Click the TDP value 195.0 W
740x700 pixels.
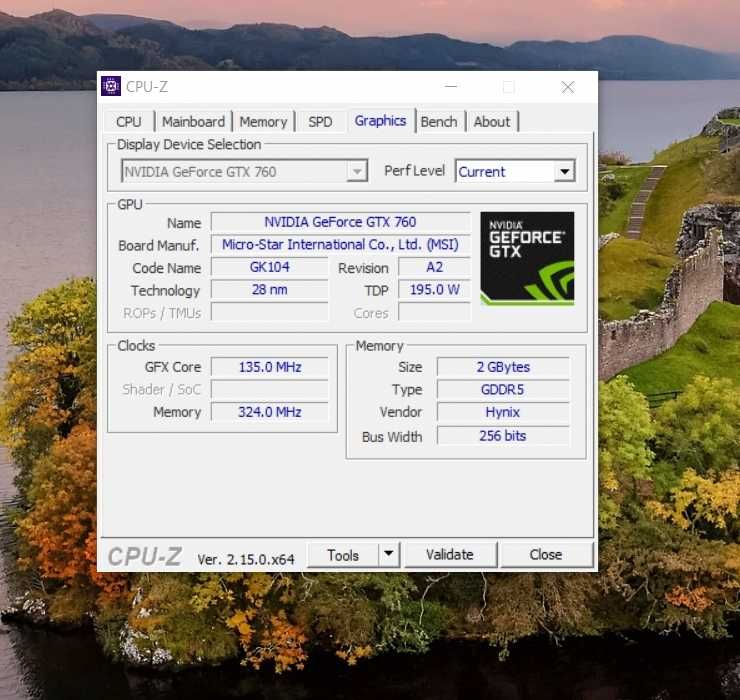[435, 289]
